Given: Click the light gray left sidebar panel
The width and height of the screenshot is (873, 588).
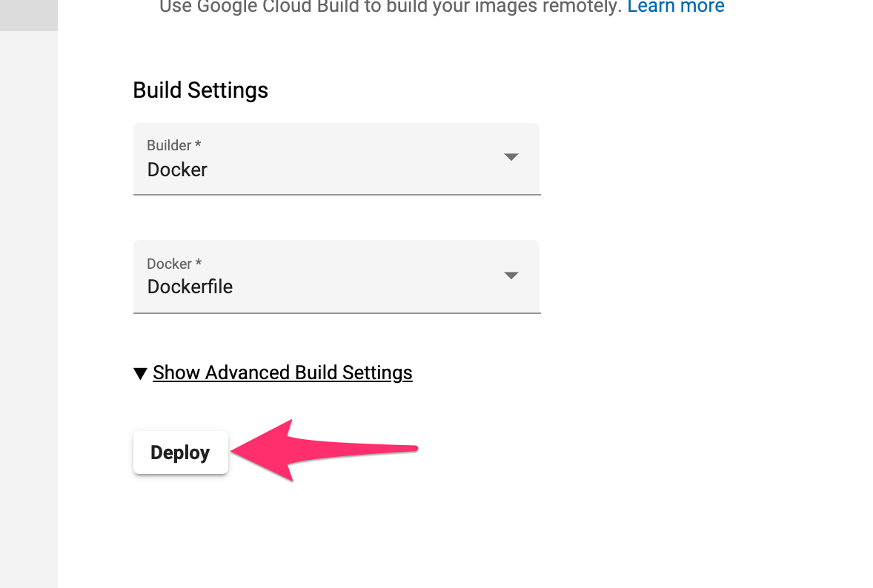Looking at the screenshot, I should click(29, 310).
